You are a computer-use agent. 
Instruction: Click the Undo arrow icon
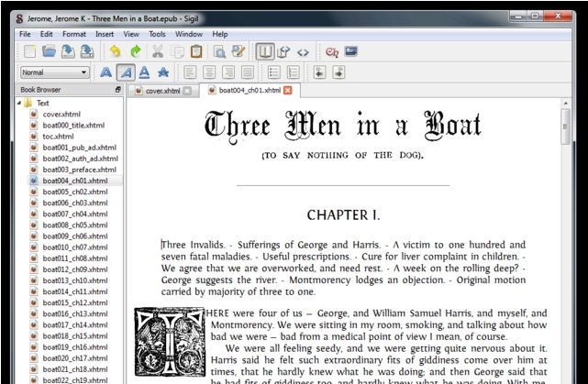[115, 51]
